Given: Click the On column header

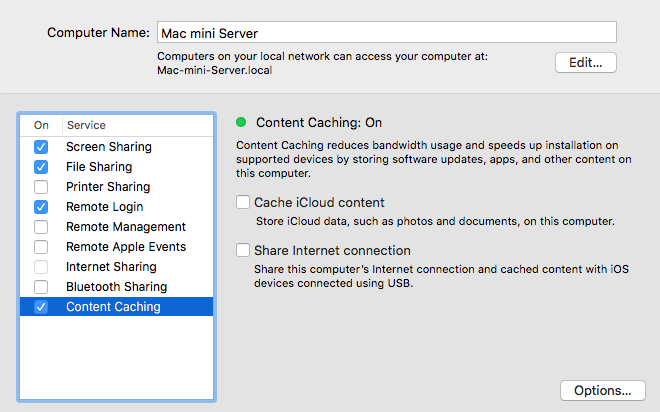Looking at the screenshot, I should click(41, 125).
